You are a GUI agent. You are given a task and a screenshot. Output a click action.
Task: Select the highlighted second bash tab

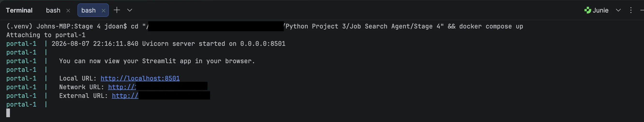pyautogui.click(x=89, y=10)
